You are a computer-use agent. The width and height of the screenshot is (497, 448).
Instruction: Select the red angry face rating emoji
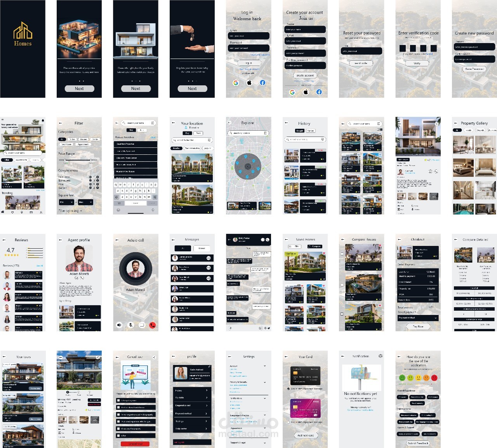(x=434, y=377)
